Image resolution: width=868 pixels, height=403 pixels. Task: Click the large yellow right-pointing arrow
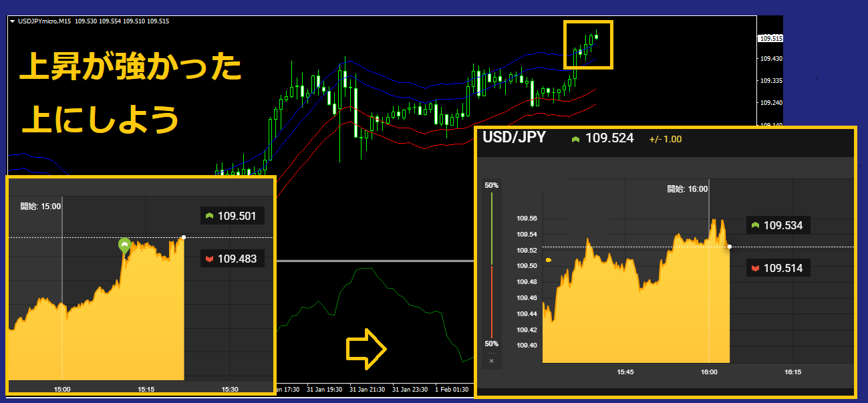tap(366, 350)
